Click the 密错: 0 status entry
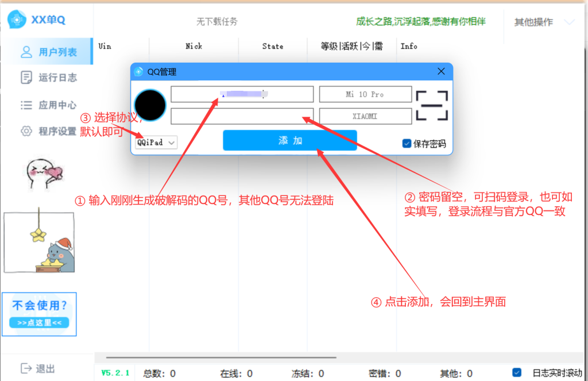This screenshot has height=381, width=588. [385, 374]
